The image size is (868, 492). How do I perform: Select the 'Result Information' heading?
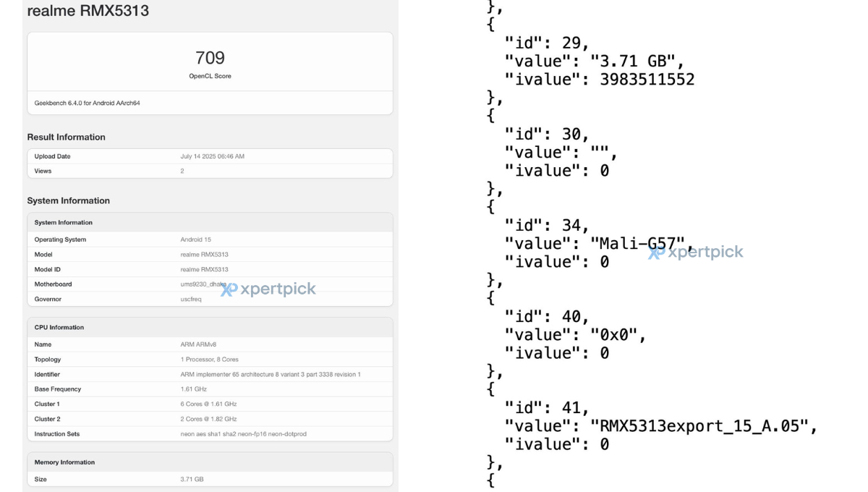(67, 137)
